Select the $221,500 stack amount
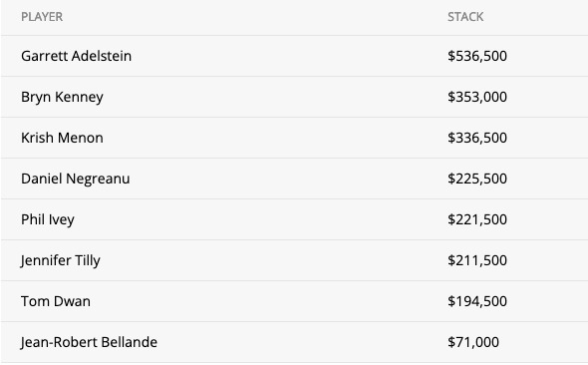The height and width of the screenshot is (365, 588). 477,219
